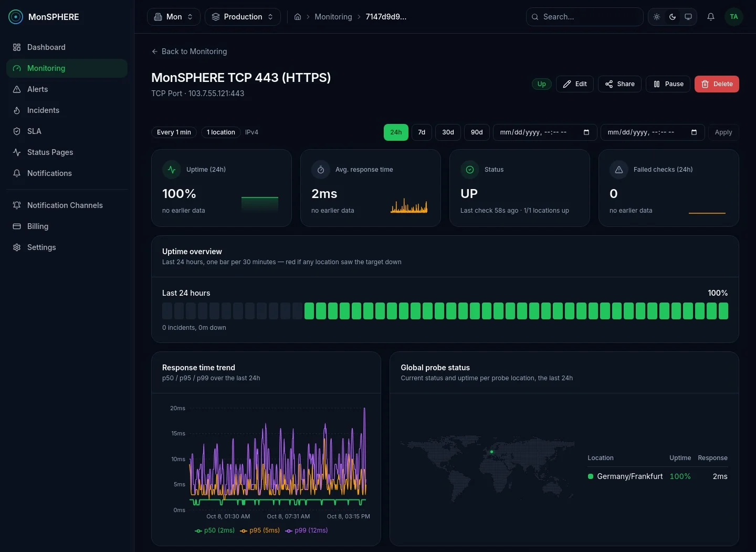Toggle p95 series in chart legend

point(260,530)
